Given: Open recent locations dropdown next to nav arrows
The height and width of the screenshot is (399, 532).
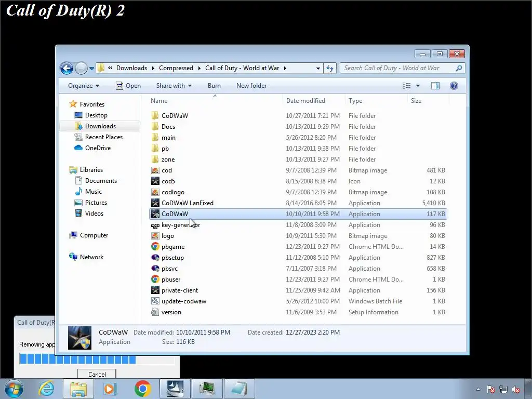Looking at the screenshot, I should pos(91,69).
